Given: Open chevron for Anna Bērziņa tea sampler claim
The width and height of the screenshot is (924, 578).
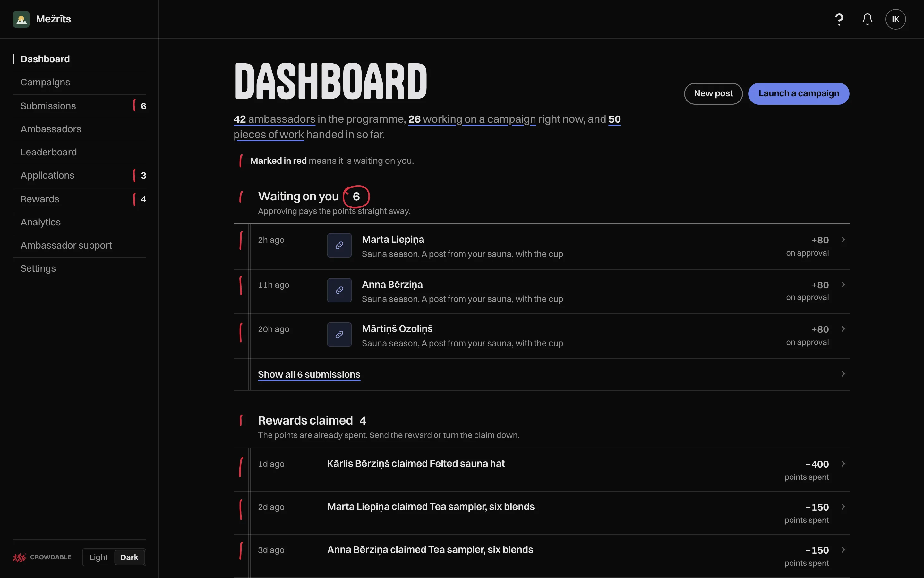Looking at the screenshot, I should coord(843,550).
